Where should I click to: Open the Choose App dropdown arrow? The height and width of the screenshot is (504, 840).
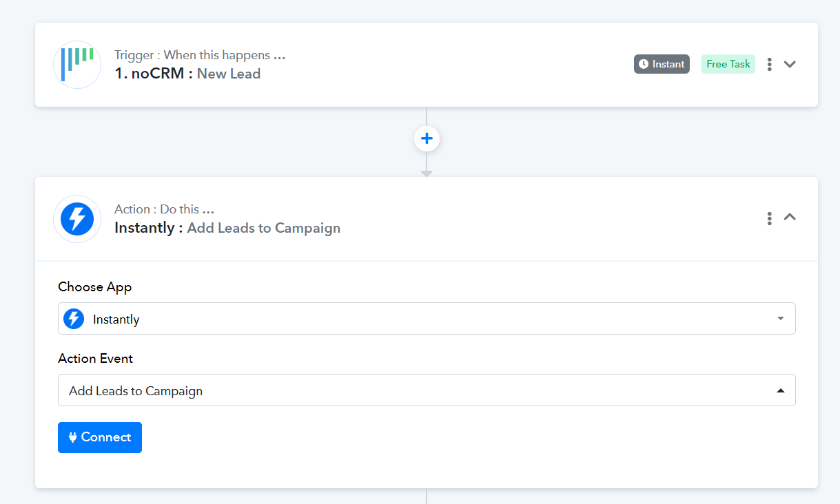(780, 319)
